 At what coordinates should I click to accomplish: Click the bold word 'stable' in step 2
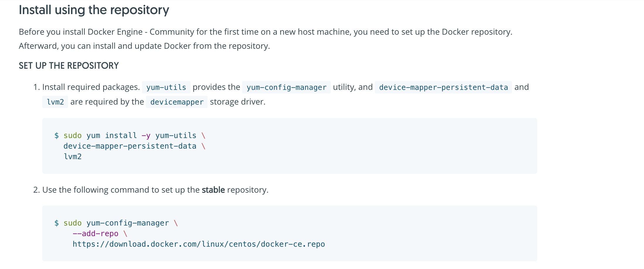213,190
